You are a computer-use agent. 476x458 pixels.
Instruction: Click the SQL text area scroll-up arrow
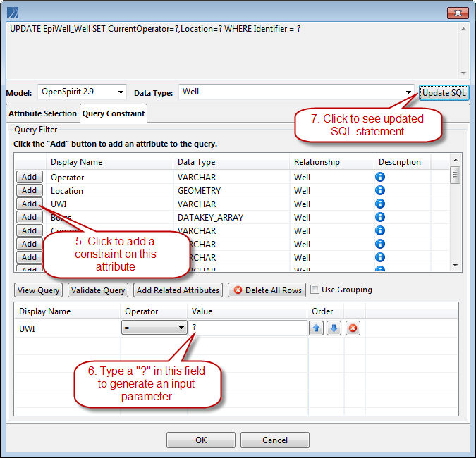pyautogui.click(x=463, y=29)
